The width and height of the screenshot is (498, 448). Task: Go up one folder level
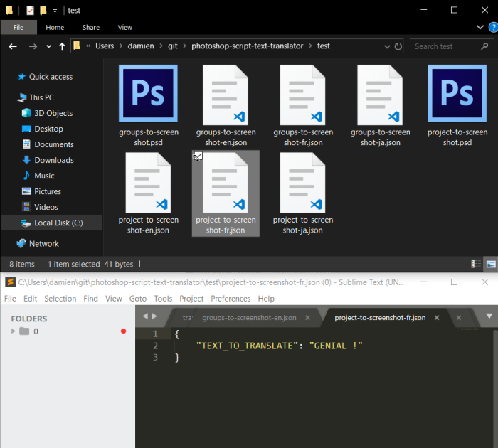(62, 47)
